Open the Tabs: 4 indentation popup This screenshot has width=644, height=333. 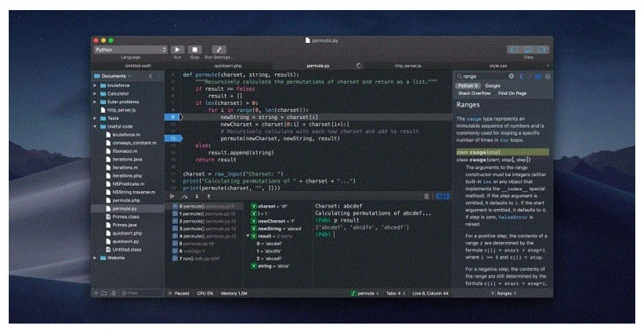[x=395, y=293]
